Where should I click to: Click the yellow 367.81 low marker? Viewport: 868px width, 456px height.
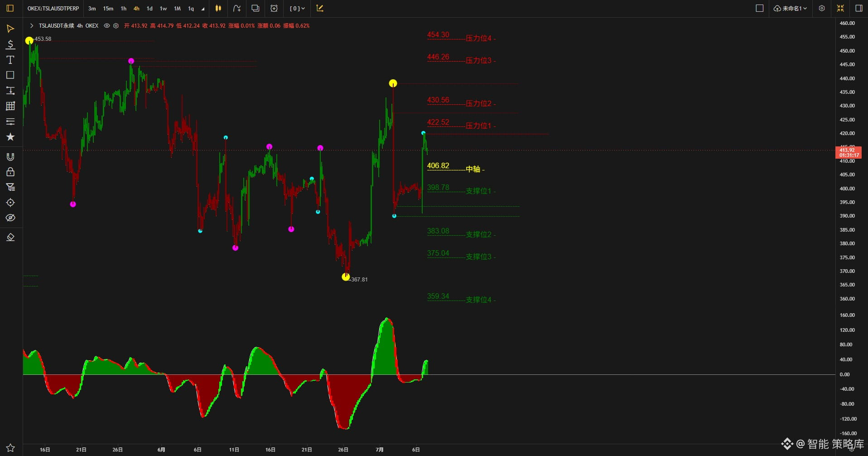pyautogui.click(x=346, y=277)
